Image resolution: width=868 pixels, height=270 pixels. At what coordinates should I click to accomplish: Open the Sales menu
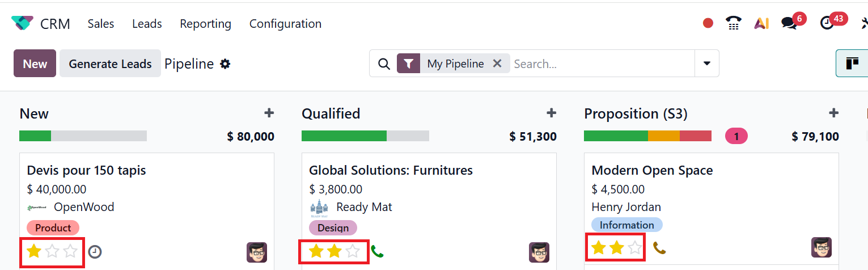click(101, 24)
